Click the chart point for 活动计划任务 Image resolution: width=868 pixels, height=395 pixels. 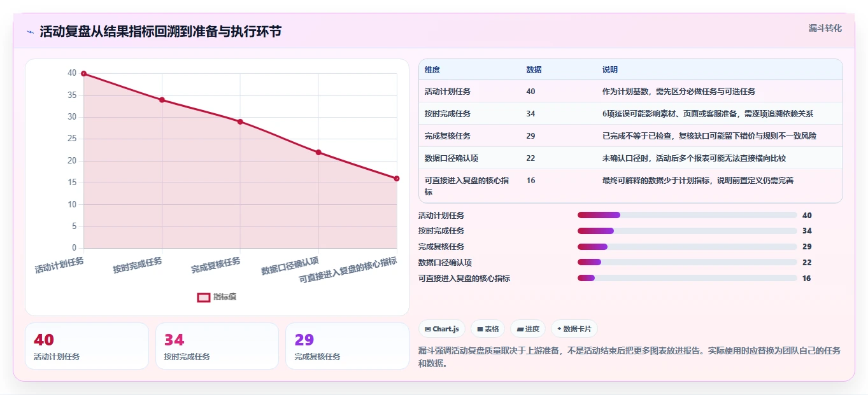click(83, 74)
